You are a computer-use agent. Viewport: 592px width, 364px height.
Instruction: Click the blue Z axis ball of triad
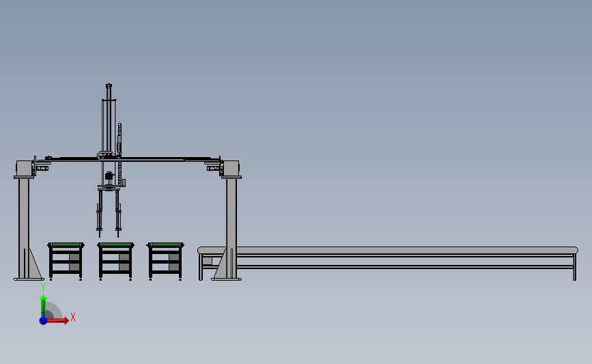(x=43, y=320)
